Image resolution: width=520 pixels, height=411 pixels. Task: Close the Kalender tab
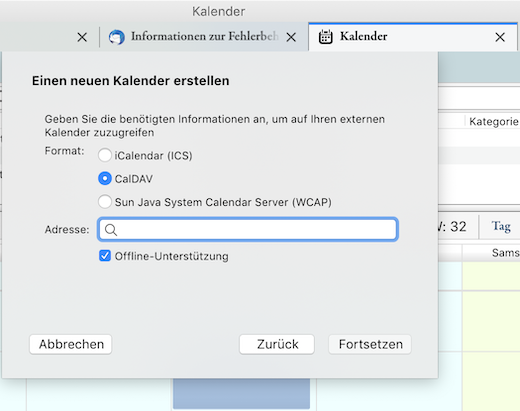500,37
